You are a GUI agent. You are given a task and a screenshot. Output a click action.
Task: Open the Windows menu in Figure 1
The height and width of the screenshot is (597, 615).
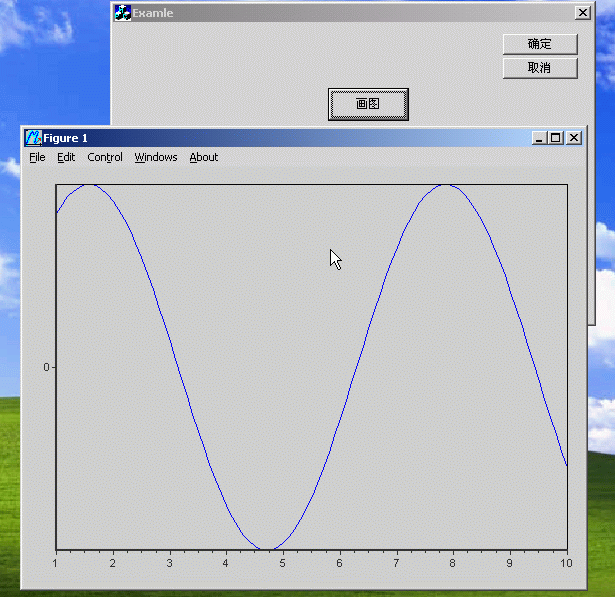(156, 157)
